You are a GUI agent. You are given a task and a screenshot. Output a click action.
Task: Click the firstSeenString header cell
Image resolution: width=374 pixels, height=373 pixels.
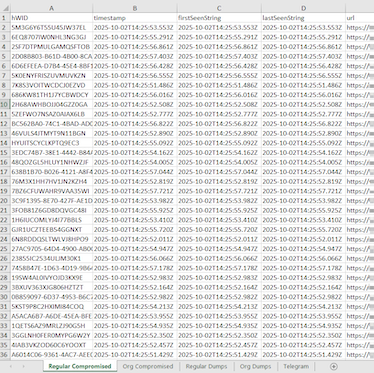point(219,18)
